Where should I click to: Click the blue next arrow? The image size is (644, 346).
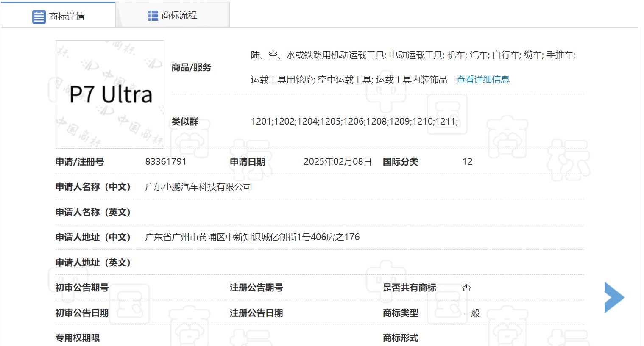[x=614, y=297]
